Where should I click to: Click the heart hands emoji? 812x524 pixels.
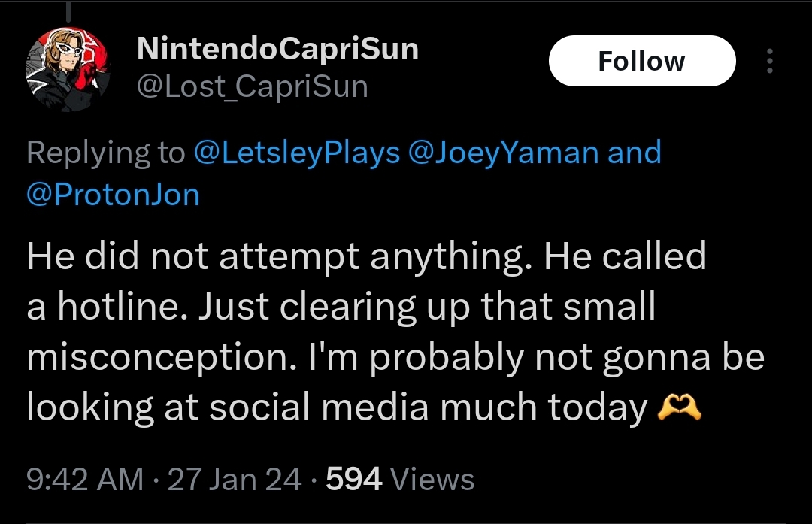tap(679, 407)
